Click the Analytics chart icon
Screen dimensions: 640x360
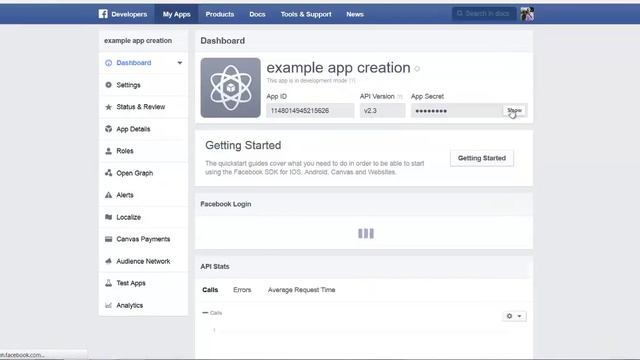108,305
